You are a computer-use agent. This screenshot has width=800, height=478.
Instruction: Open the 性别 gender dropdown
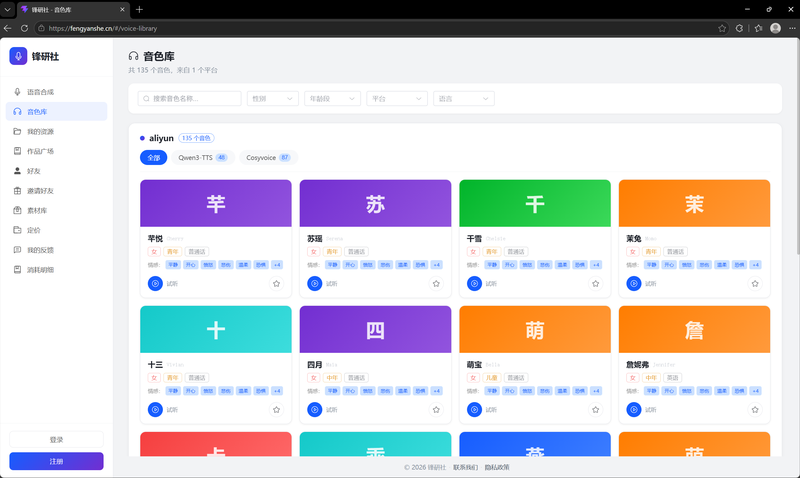click(273, 98)
